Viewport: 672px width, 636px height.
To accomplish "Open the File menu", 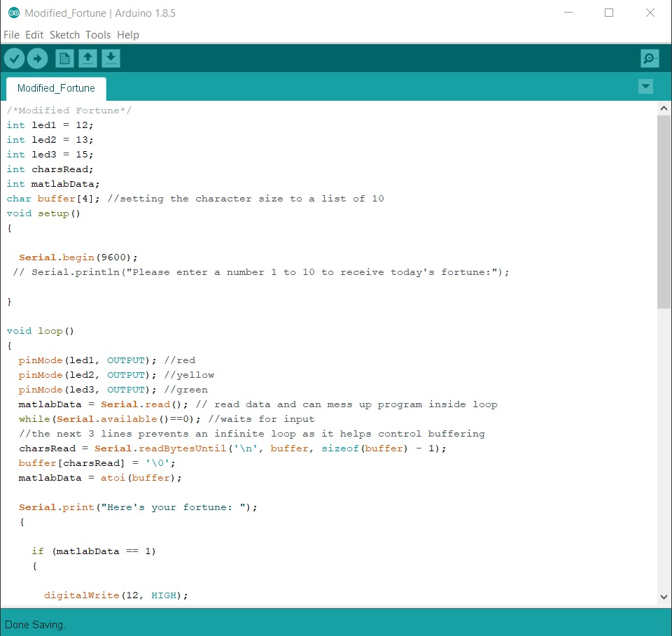I will click(x=12, y=35).
